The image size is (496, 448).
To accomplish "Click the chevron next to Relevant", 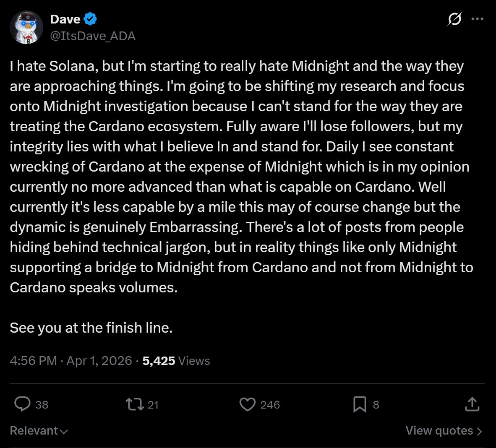I will (64, 431).
